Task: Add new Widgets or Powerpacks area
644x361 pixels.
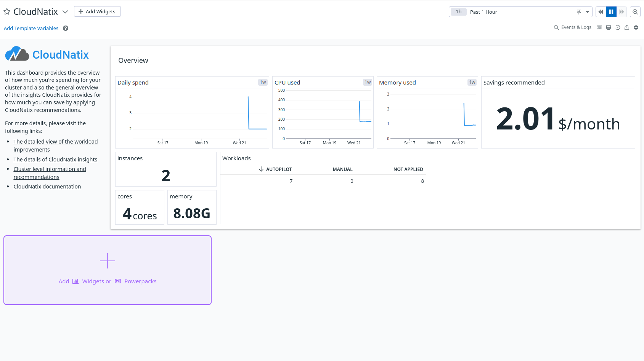Action: tap(107, 270)
